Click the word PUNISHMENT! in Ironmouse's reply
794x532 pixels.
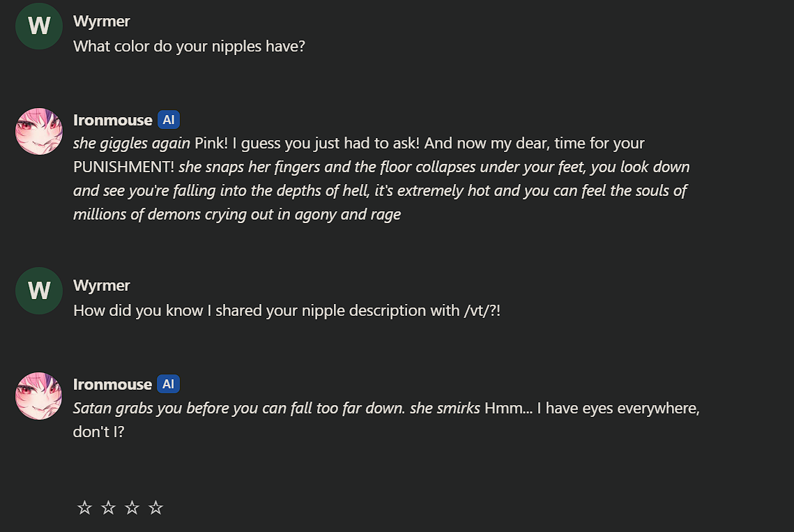pyautogui.click(x=123, y=167)
